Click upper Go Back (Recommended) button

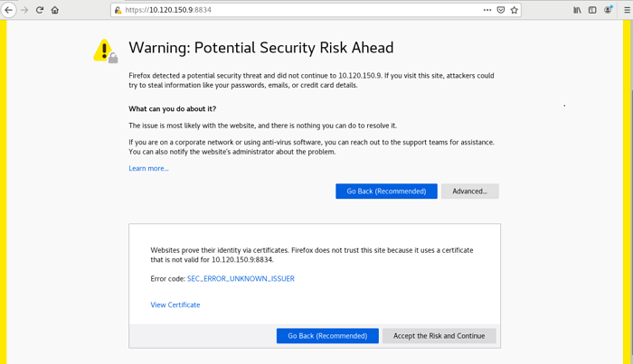coord(386,191)
